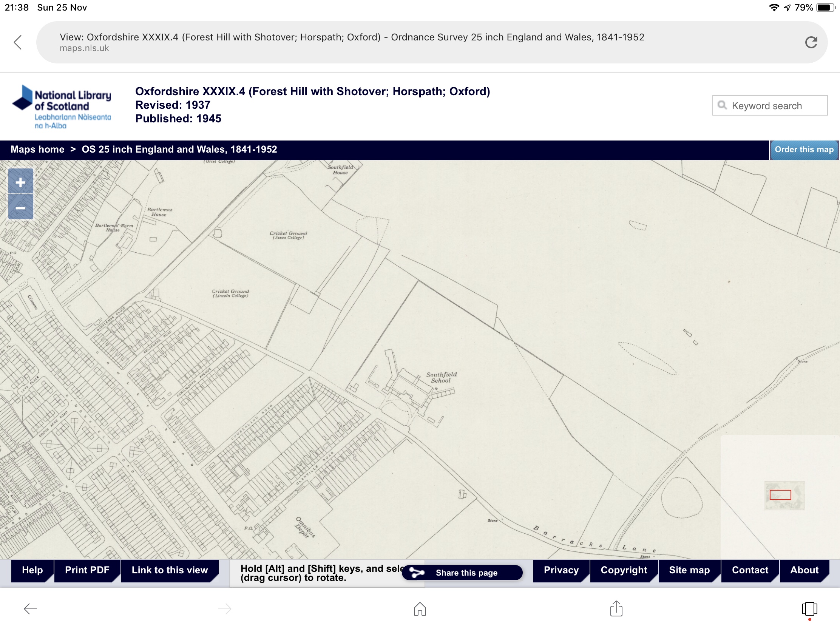The width and height of the screenshot is (840, 630).
Task: Open the Maps home breadcrumb link
Action: [x=37, y=150]
